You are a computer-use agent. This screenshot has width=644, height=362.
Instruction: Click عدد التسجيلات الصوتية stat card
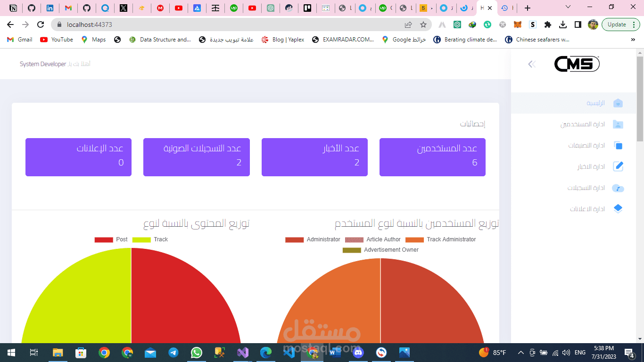pyautogui.click(x=197, y=157)
